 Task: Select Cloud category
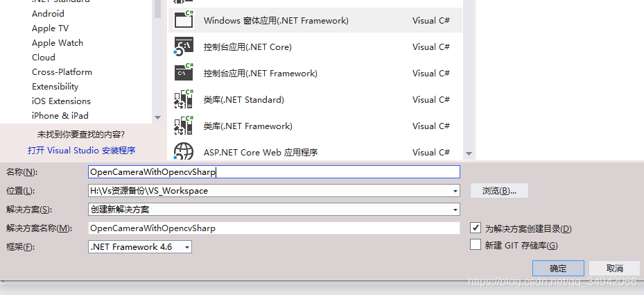(x=44, y=57)
